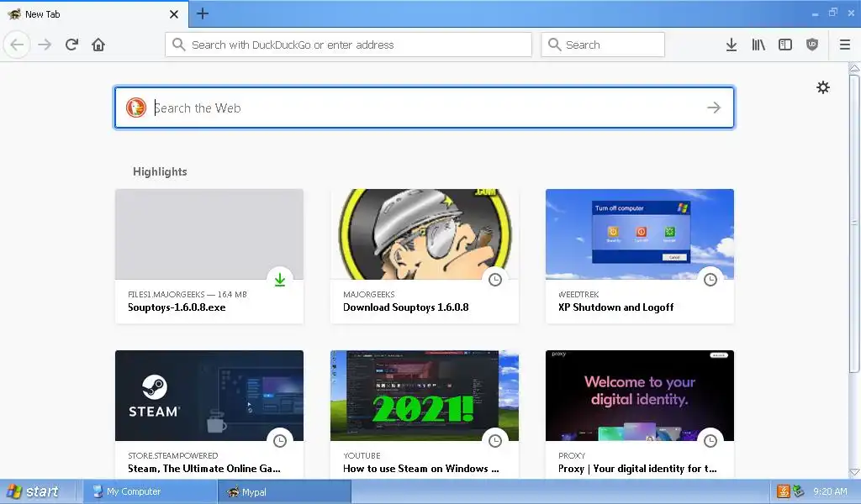Click history clock badge on Proxy card
This screenshot has width=861, height=504.
(x=710, y=441)
